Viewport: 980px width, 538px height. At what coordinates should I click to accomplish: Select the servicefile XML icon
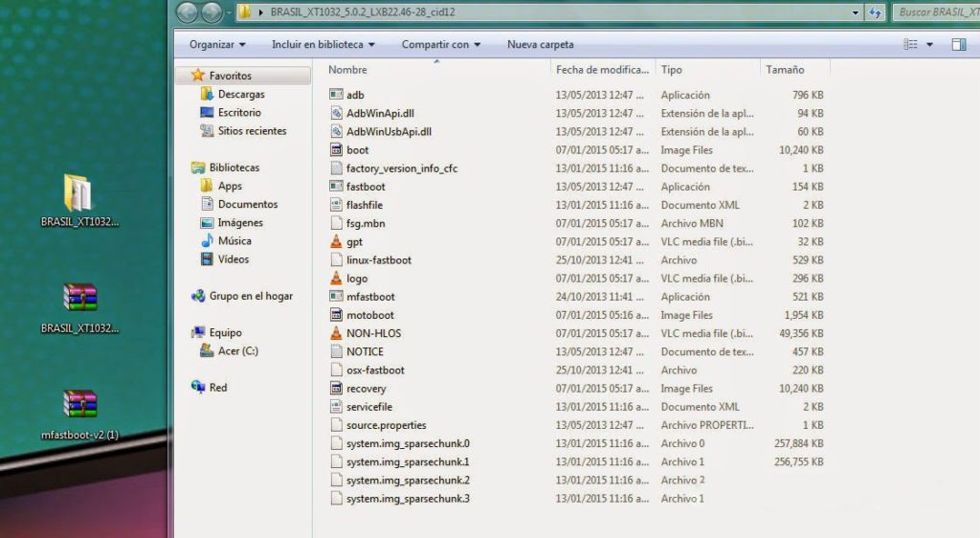336,407
